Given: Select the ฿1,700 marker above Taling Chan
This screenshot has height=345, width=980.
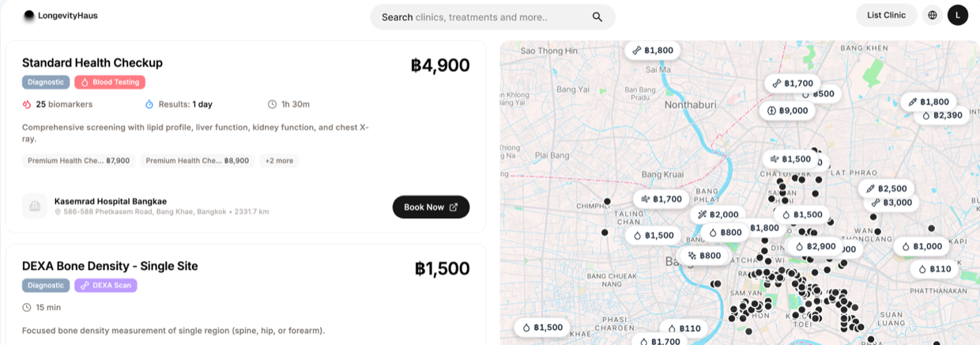Looking at the screenshot, I should click(661, 199).
